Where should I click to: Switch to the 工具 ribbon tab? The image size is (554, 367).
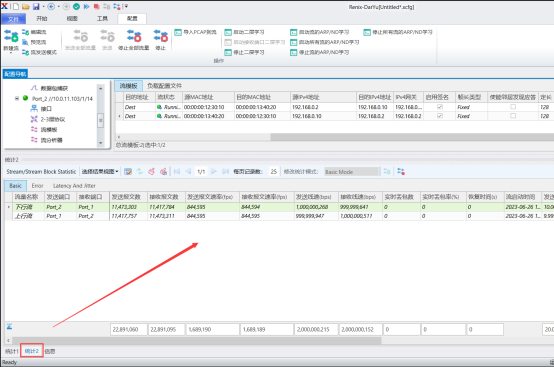click(x=102, y=18)
